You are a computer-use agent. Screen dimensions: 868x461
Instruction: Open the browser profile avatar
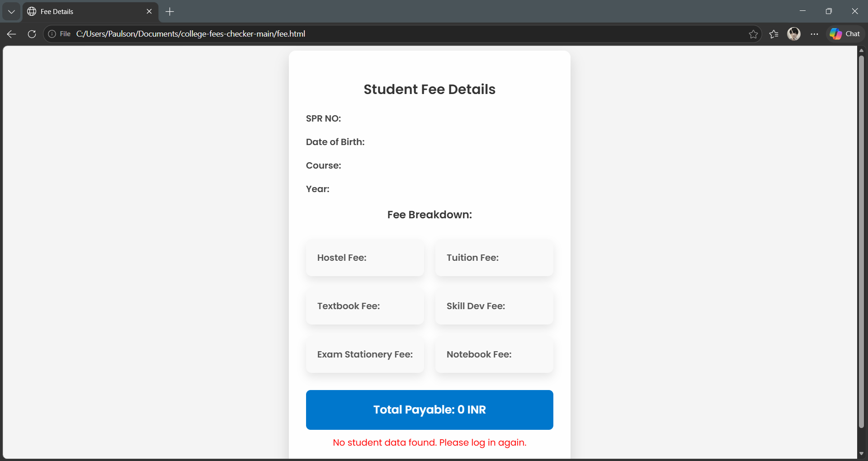coord(794,34)
